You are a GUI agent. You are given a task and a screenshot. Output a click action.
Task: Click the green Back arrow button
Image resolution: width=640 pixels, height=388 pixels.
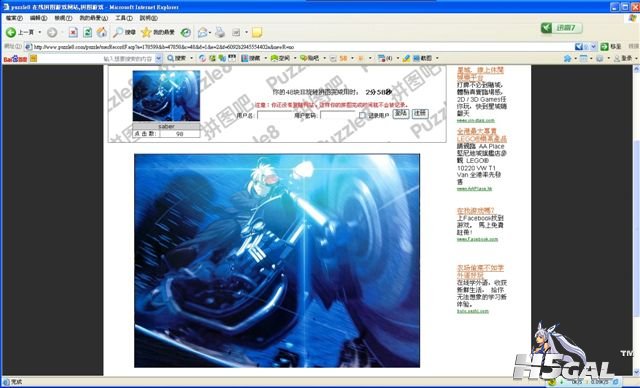click(11, 32)
